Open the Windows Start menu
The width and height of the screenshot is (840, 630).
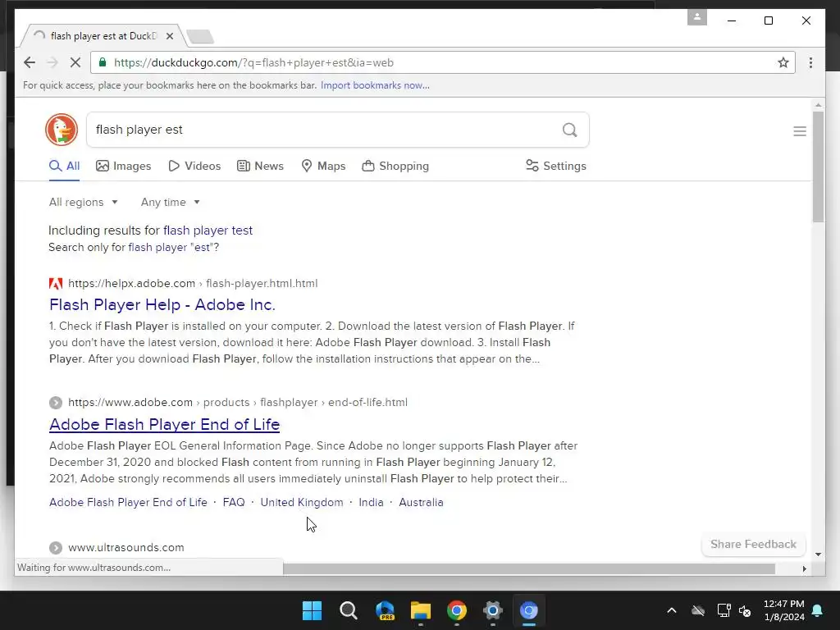coord(312,610)
